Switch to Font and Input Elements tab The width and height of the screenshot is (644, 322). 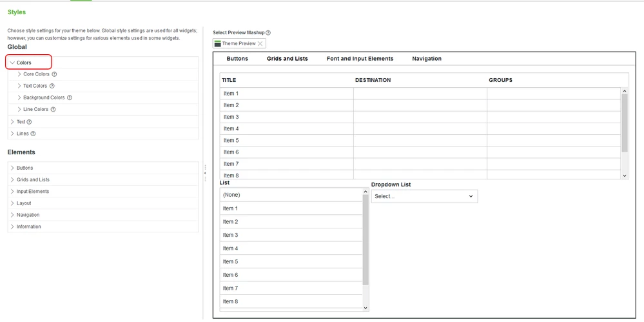coord(360,59)
